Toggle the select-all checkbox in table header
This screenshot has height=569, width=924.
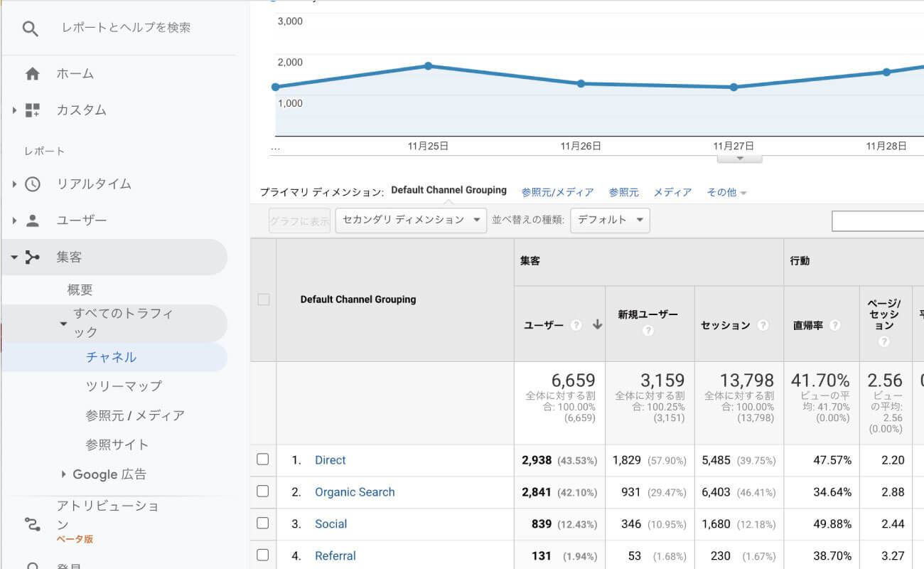263,299
